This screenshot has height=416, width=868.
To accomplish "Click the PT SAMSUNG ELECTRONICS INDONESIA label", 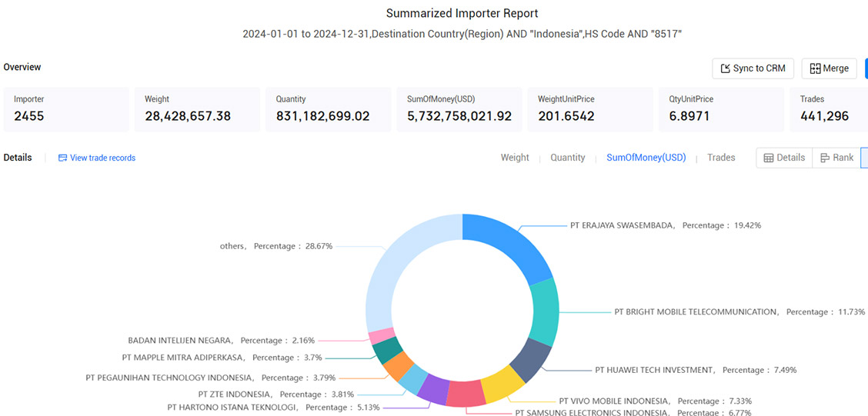I will point(633,413).
